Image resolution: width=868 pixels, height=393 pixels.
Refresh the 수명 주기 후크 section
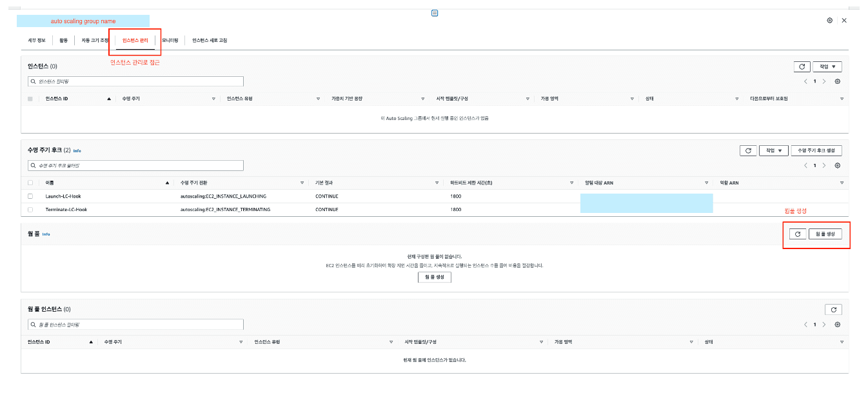[748, 150]
